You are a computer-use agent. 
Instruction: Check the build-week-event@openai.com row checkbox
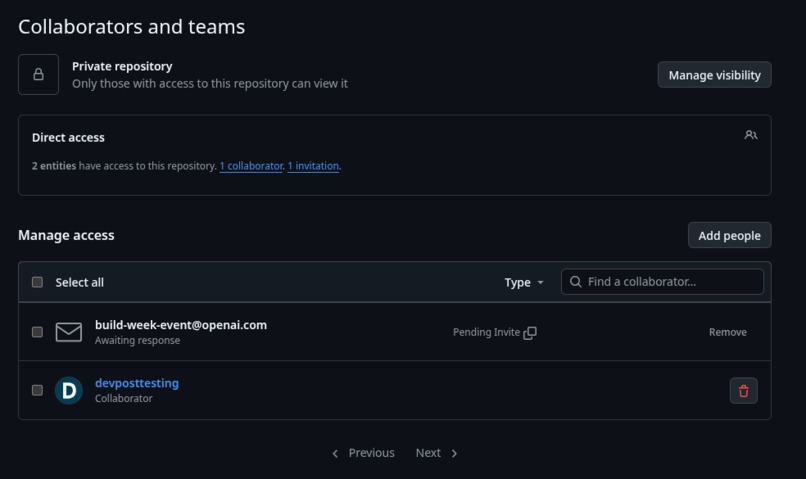click(38, 332)
